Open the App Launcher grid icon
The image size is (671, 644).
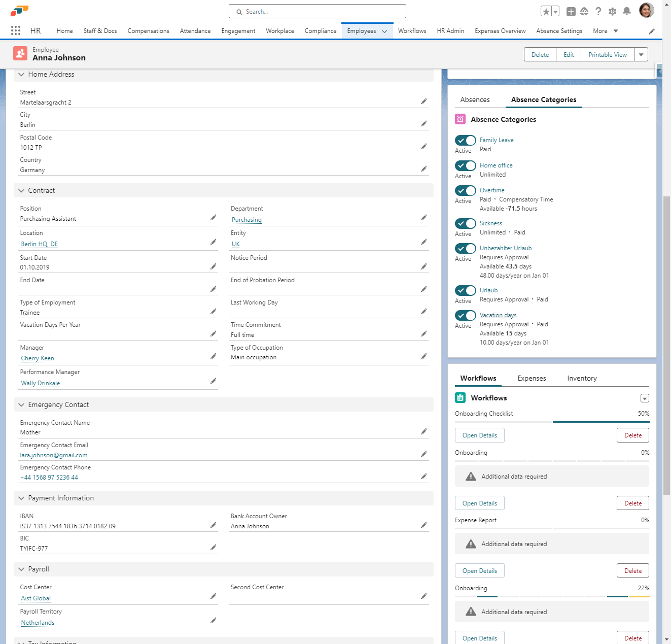pyautogui.click(x=16, y=31)
